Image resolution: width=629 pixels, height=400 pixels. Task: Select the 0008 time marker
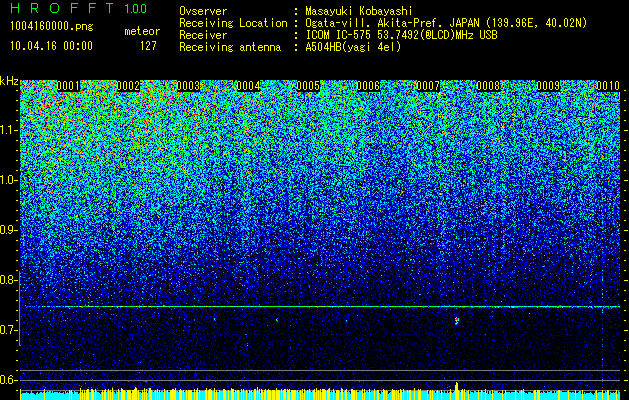pos(488,86)
